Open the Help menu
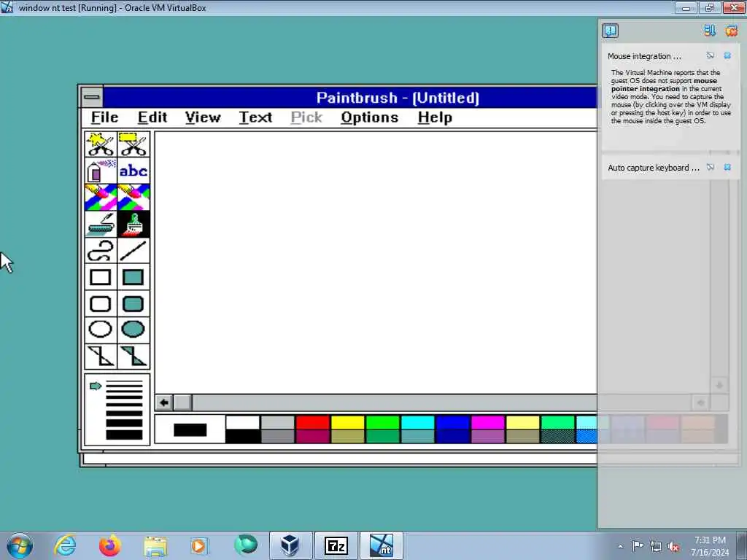 click(x=435, y=117)
